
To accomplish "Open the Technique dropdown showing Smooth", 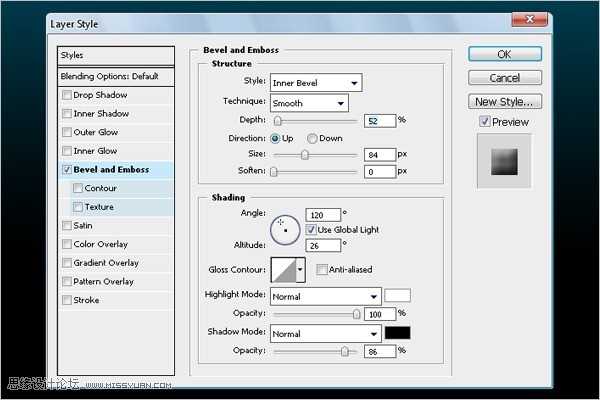I will [x=308, y=102].
